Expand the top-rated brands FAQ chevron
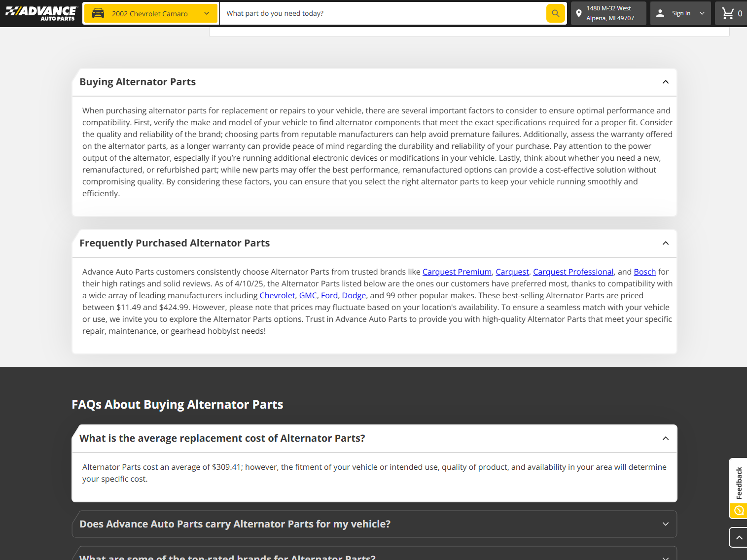 pyautogui.click(x=666, y=558)
